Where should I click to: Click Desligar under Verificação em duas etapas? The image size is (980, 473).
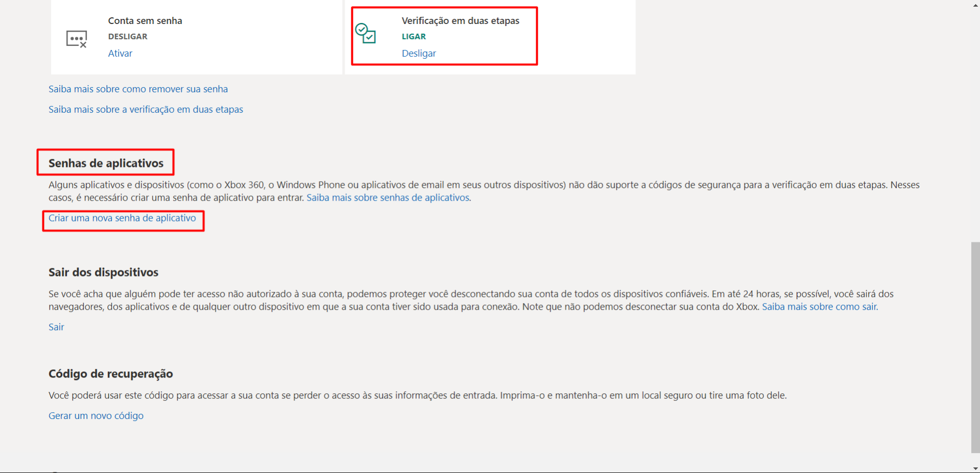click(x=419, y=53)
